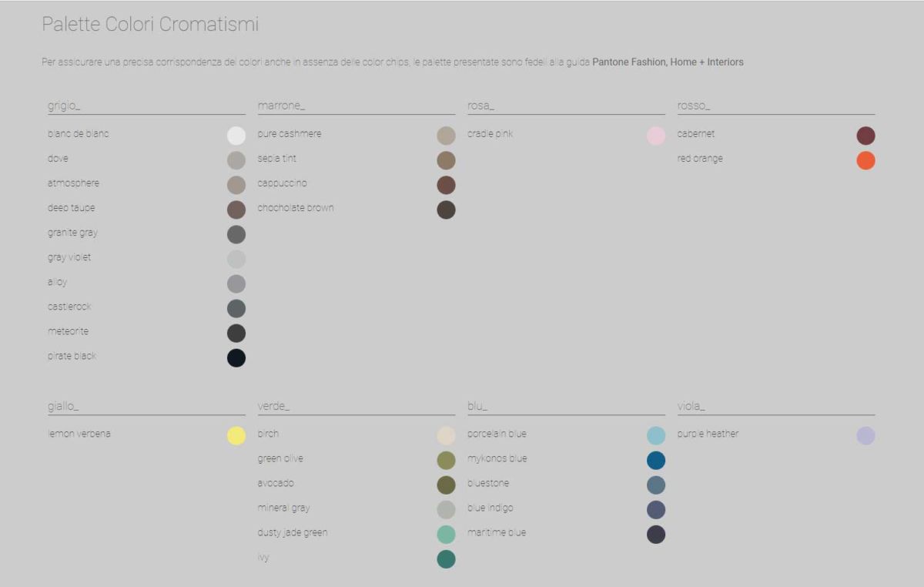Select the granite gray color label
The image size is (924, 587).
coord(72,233)
